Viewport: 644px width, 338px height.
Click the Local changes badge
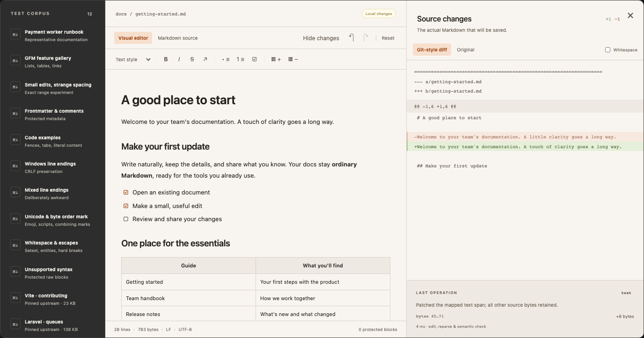[379, 14]
